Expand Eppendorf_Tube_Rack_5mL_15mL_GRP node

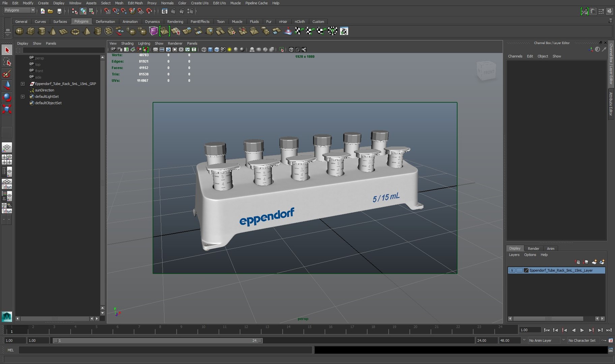(23, 84)
